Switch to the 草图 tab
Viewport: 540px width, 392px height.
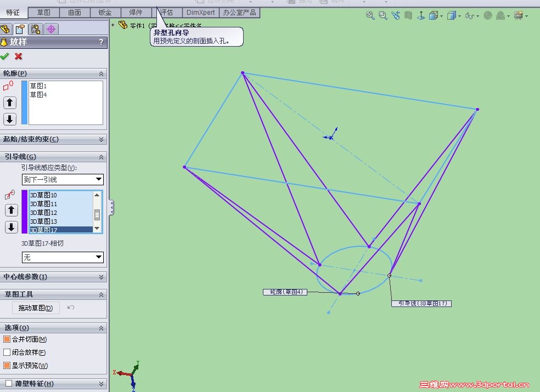44,13
